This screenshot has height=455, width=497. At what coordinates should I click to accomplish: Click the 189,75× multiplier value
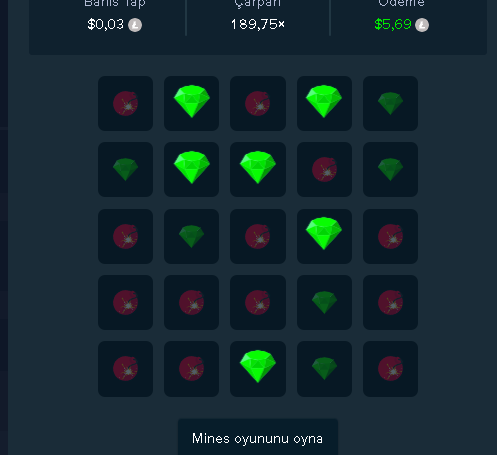click(258, 24)
